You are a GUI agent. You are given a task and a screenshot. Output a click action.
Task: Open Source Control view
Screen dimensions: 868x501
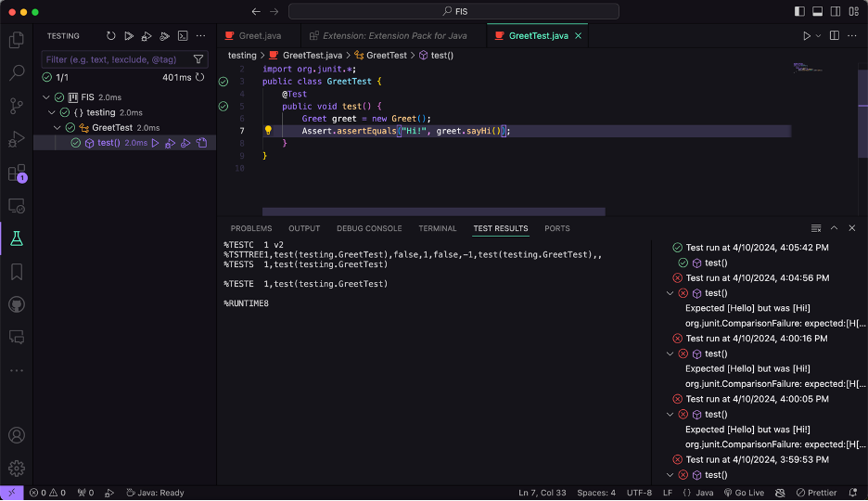17,106
